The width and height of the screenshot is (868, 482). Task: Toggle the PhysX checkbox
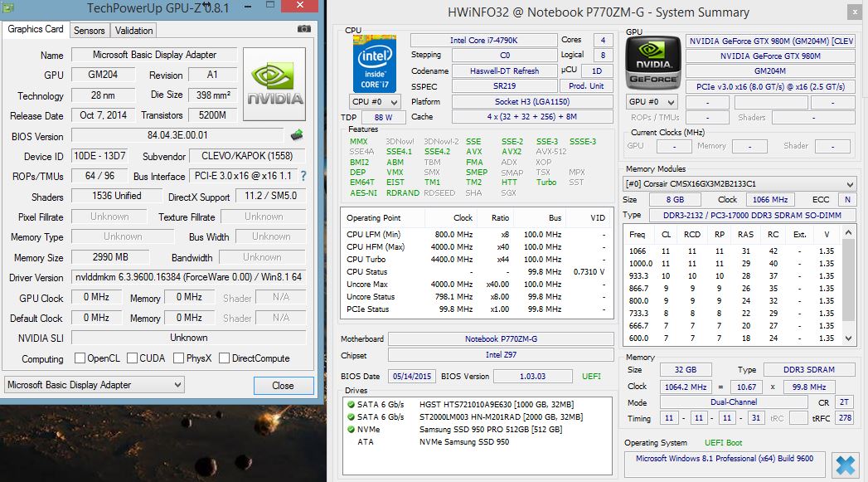coord(178,358)
